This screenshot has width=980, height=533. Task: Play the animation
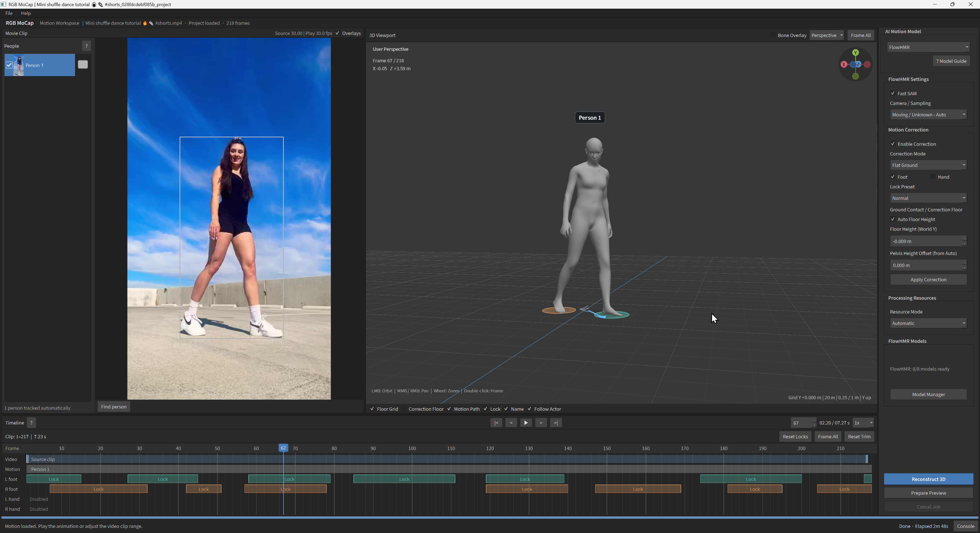click(x=526, y=423)
